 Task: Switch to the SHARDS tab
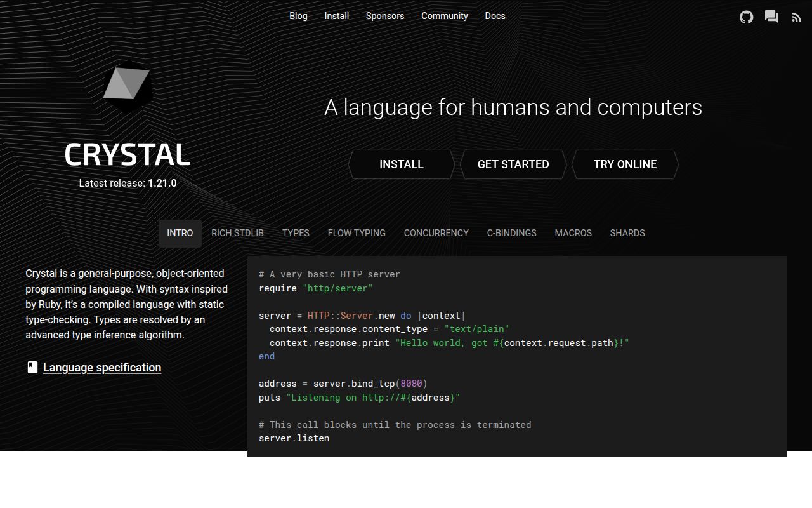[627, 233]
